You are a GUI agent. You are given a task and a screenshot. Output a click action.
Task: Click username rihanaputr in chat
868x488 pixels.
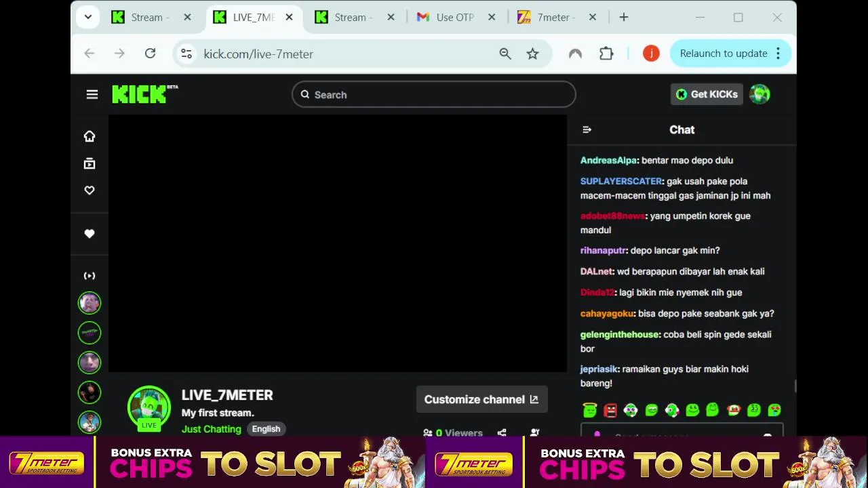604,251
